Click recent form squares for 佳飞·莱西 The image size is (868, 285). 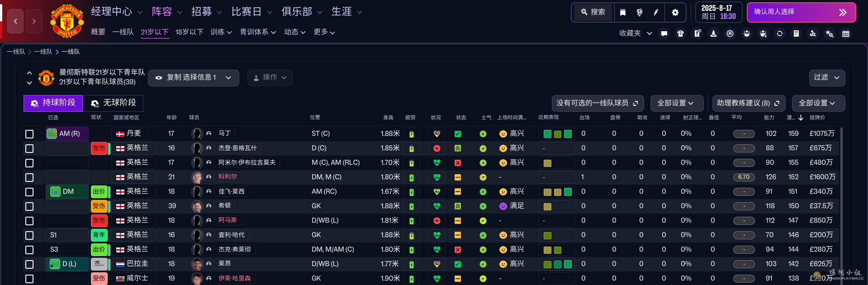[x=557, y=192]
